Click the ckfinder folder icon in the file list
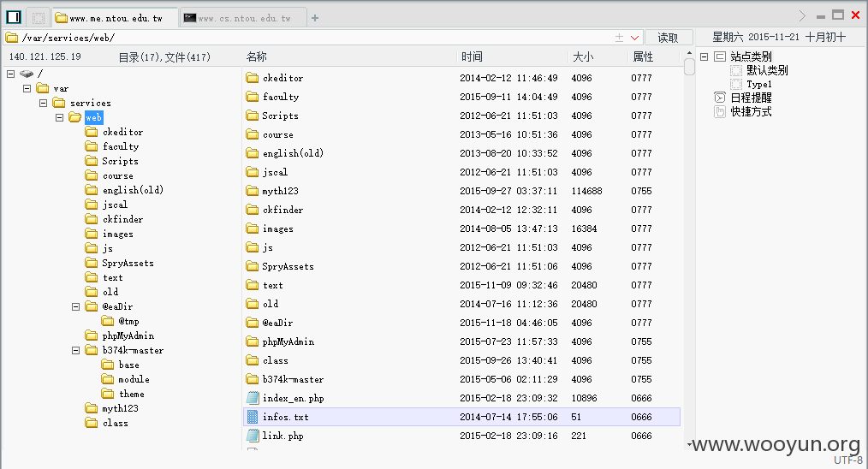This screenshot has height=469, width=868. tap(253, 210)
